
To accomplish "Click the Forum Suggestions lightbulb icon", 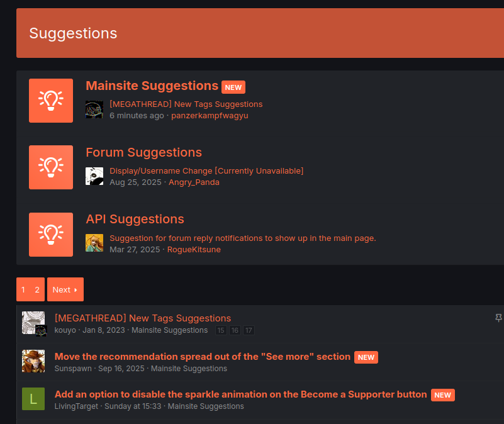I will click(x=51, y=167).
